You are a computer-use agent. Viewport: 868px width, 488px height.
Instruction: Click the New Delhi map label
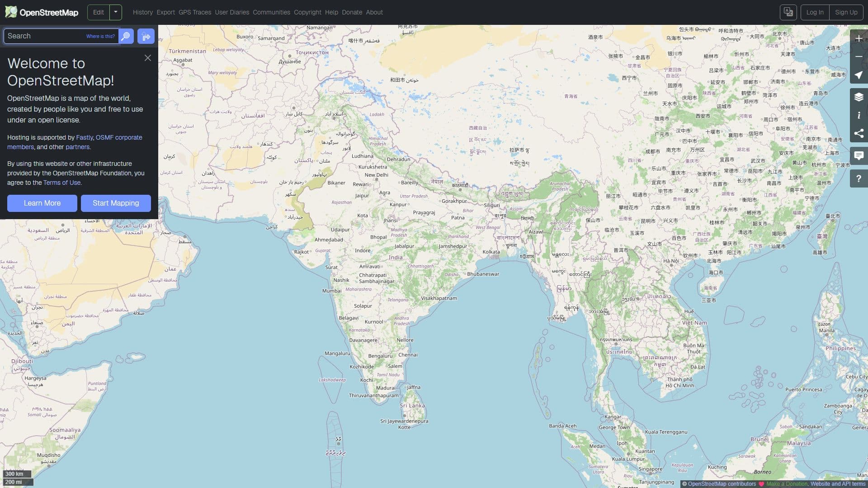point(377,175)
